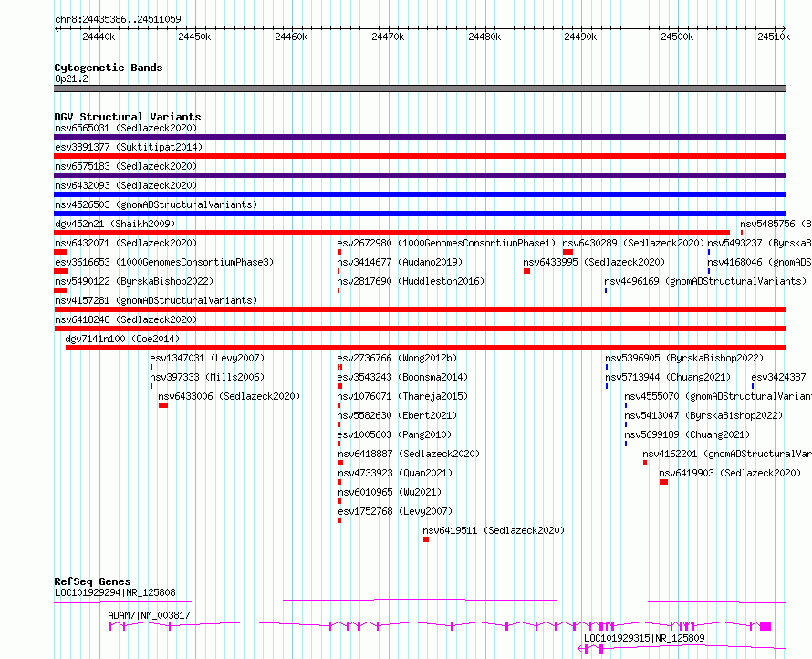812x659 pixels.
Task: Select esv3543243 (Boomsma2014) label
Action: pyautogui.click(x=402, y=377)
